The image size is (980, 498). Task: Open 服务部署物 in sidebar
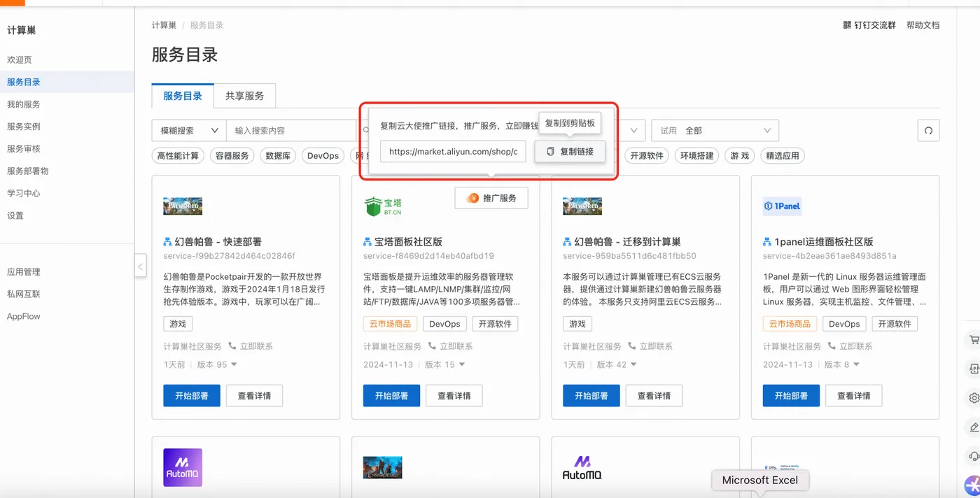[28, 171]
